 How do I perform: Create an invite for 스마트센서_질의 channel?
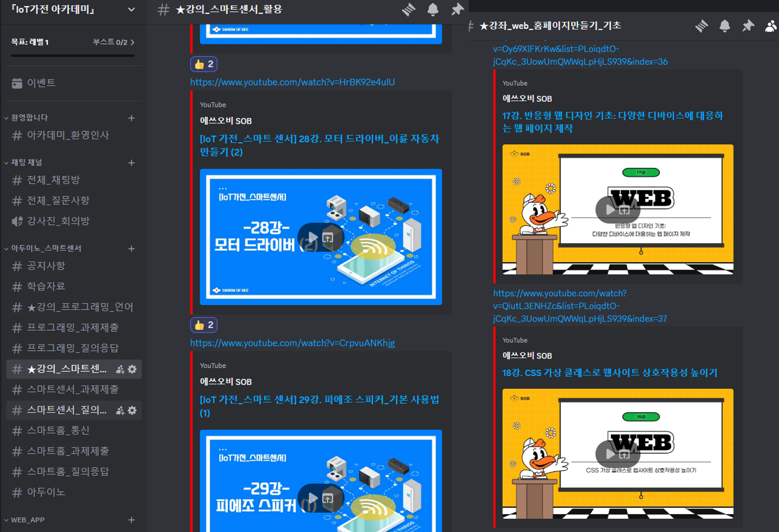(120, 410)
